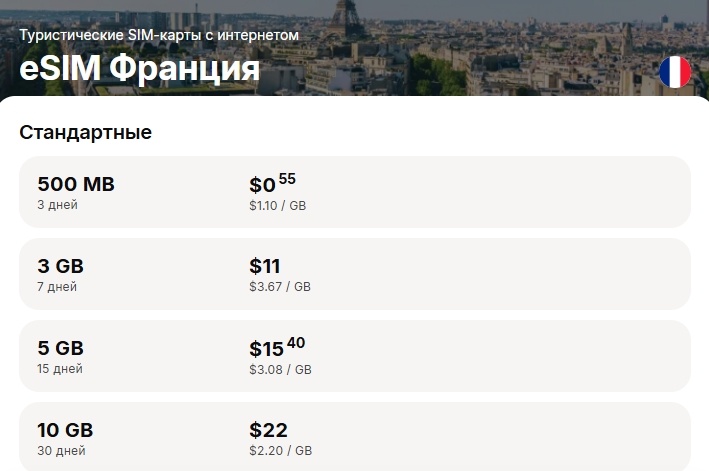
Task: Choose the 5 GB 15-day plan
Action: pos(355,356)
